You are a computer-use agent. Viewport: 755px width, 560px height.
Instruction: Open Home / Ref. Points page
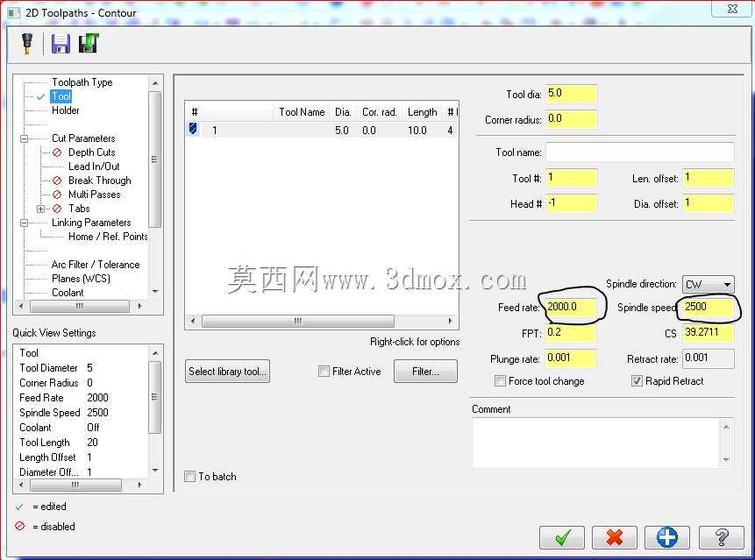click(108, 237)
